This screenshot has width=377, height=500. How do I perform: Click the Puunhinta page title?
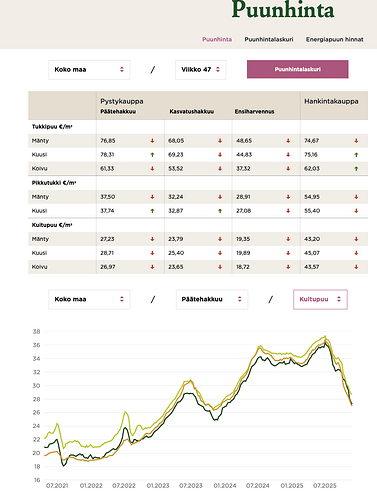click(283, 9)
